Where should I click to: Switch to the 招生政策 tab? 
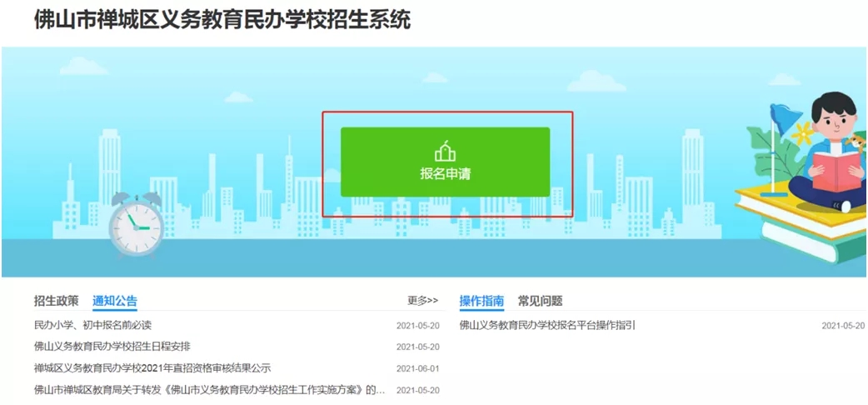pyautogui.click(x=57, y=301)
